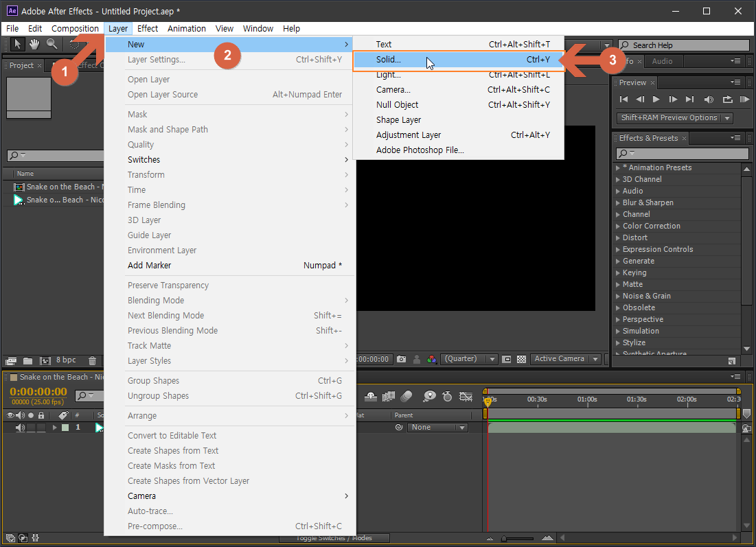
Task: Click the parent pick whip icon
Action: click(x=399, y=428)
